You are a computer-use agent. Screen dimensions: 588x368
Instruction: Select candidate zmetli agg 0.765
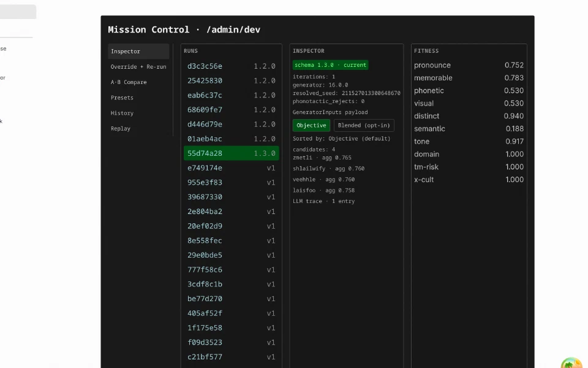(322, 158)
